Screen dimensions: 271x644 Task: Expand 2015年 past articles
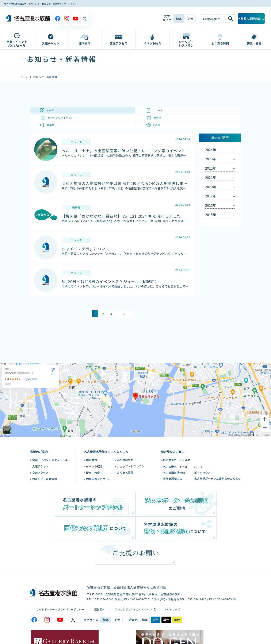220,215
